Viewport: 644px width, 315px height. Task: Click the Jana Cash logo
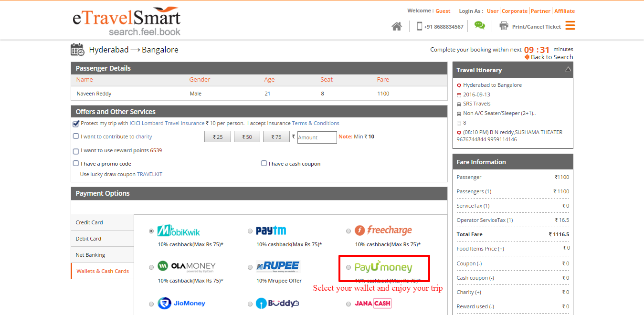373,304
